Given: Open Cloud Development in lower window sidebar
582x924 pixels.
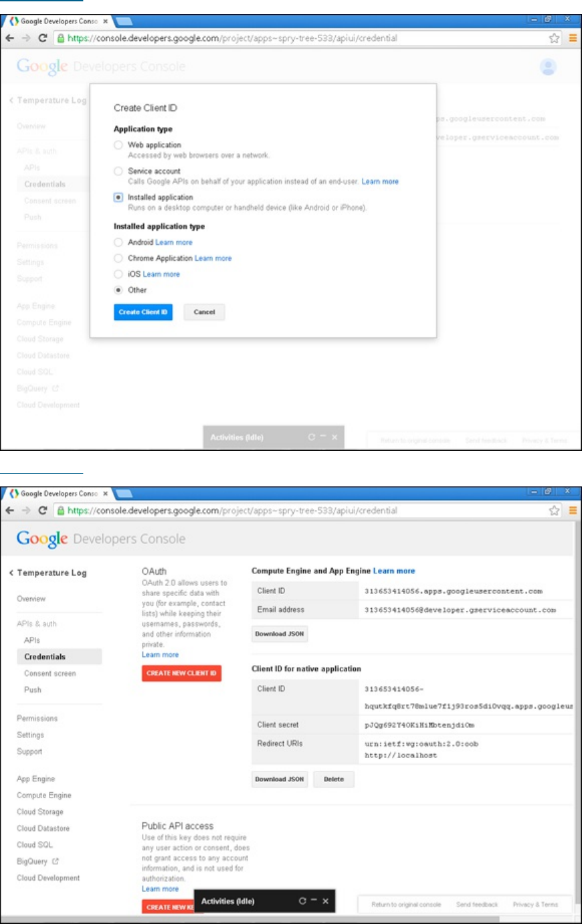Looking at the screenshot, I should click(x=48, y=878).
